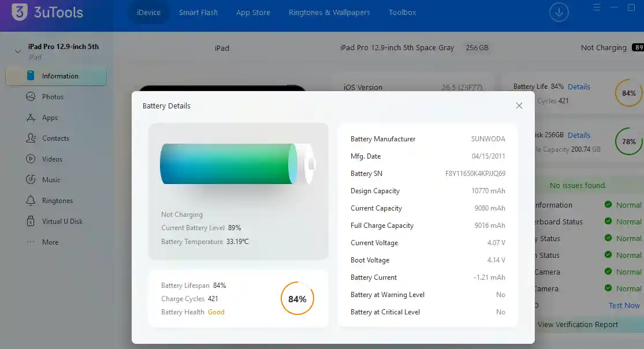
Task: Click the Test Now link
Action: coord(624,306)
